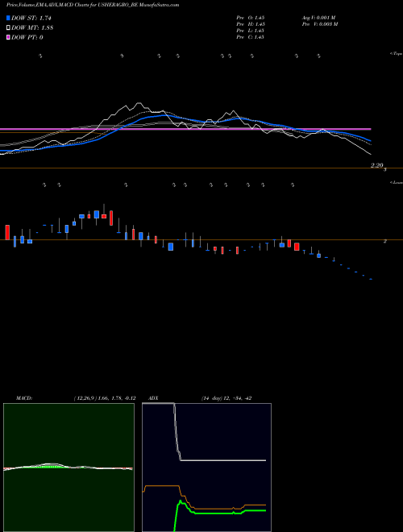Click the MACD (12,26,9) values text
Screen dimensions: 403x532
105,398
